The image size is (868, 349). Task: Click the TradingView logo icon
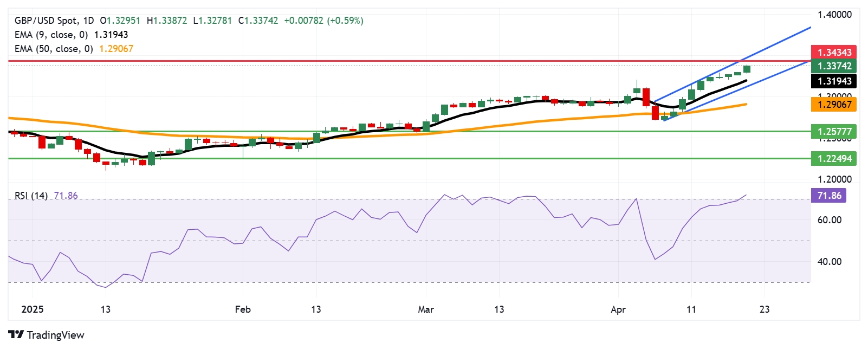coord(16,335)
